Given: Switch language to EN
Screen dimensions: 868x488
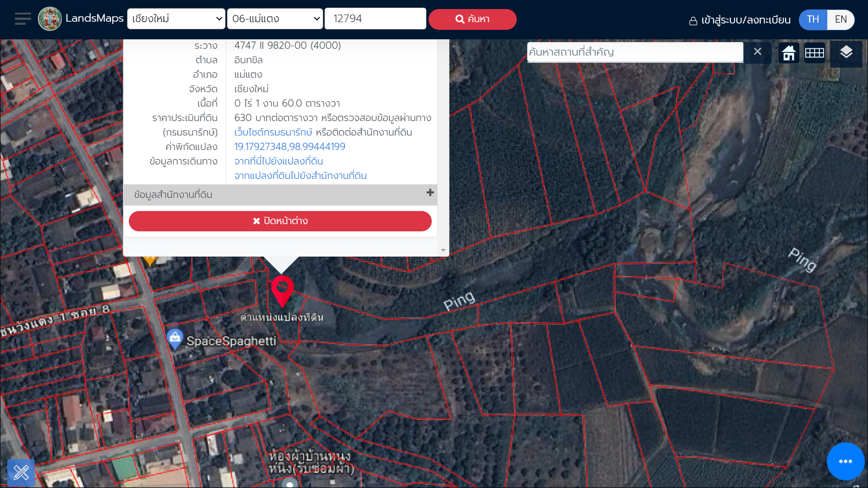Looking at the screenshot, I should pyautogui.click(x=841, y=19).
